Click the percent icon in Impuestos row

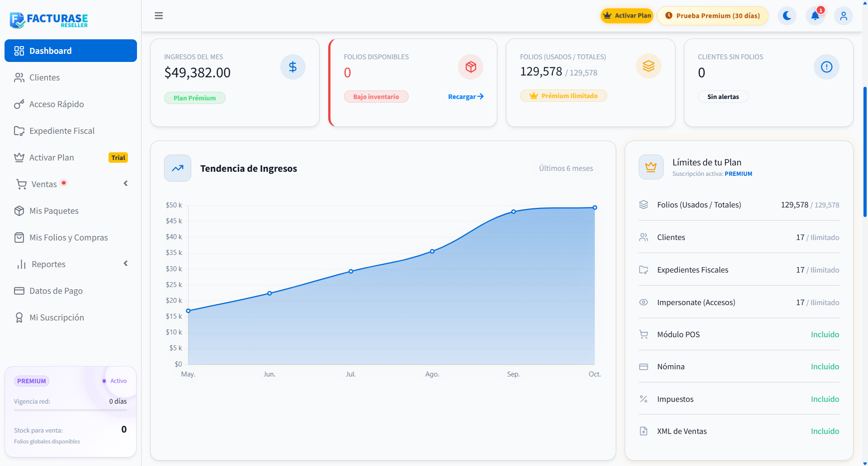click(644, 399)
